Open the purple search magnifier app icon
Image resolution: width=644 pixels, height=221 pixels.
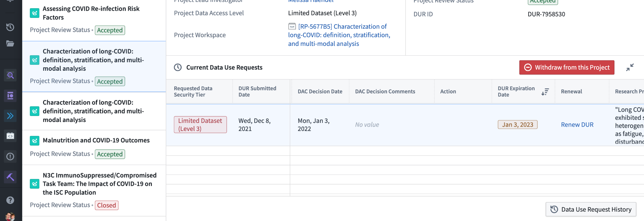click(10, 75)
